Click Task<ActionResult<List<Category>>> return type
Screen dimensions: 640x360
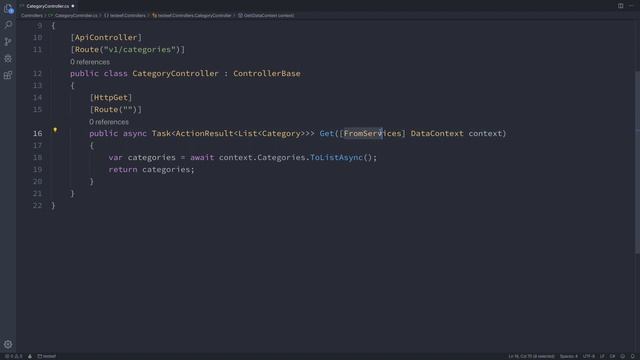pos(233,133)
